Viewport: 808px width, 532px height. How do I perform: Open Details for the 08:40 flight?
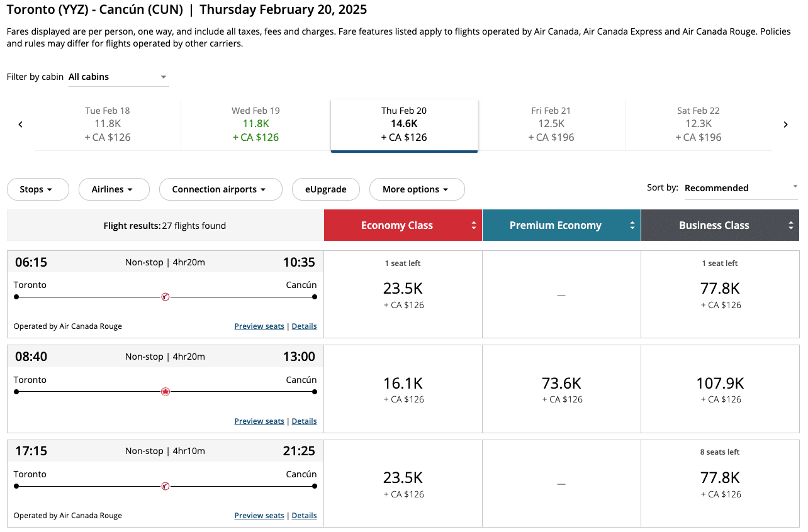point(304,421)
